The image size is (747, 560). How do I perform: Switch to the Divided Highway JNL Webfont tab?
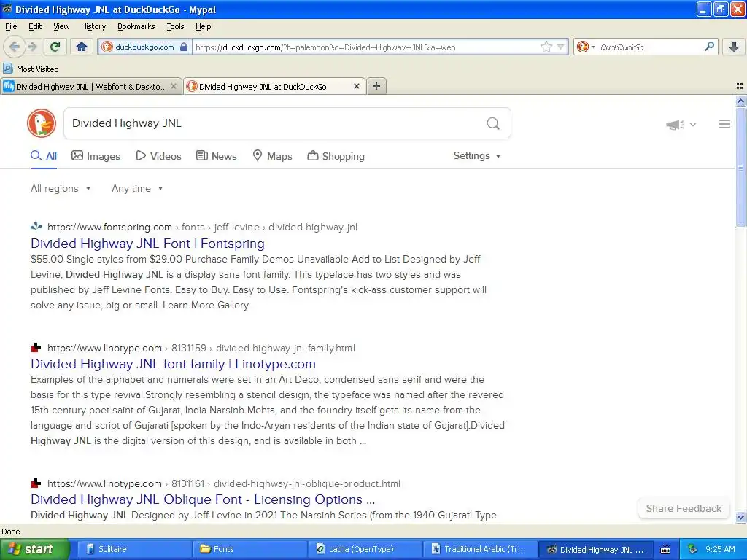(90, 86)
